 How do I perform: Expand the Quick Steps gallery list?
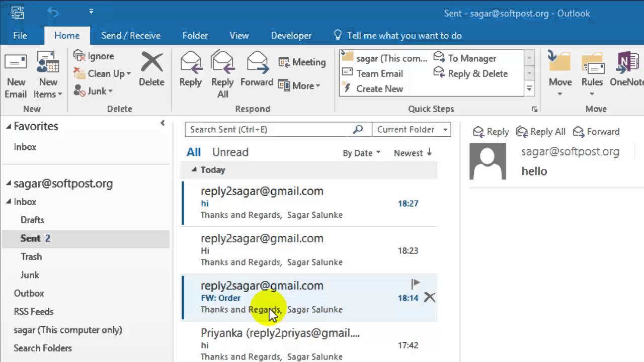tap(529, 88)
